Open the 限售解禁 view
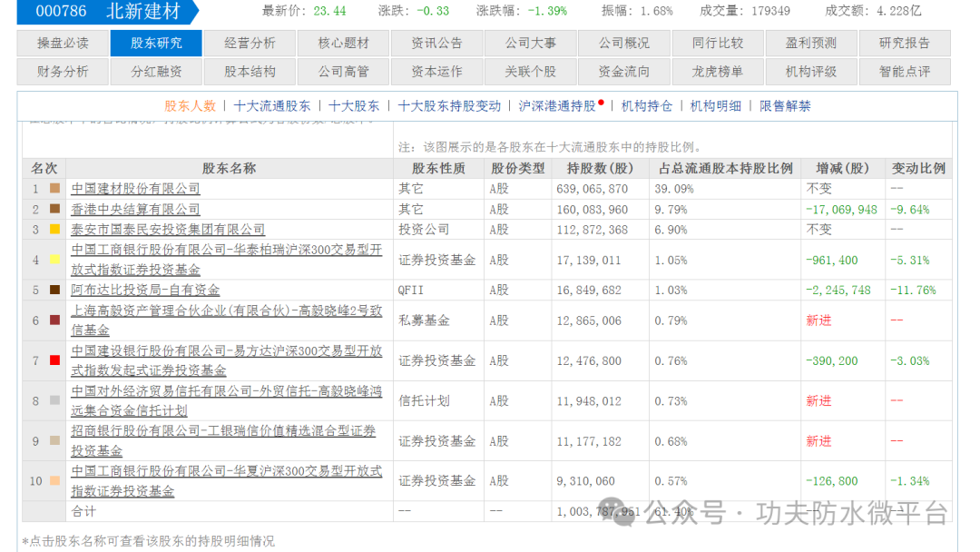This screenshot has width=980, height=552. tap(786, 105)
